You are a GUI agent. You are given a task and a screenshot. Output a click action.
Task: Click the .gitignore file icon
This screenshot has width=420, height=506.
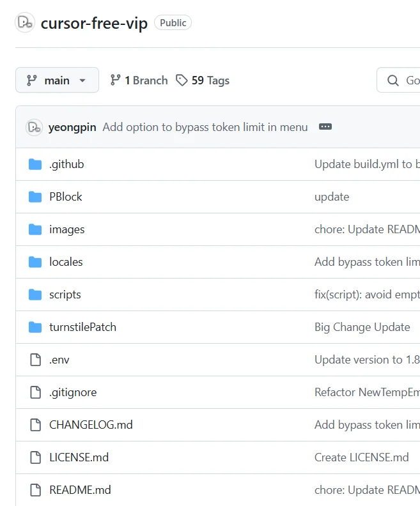tap(36, 392)
